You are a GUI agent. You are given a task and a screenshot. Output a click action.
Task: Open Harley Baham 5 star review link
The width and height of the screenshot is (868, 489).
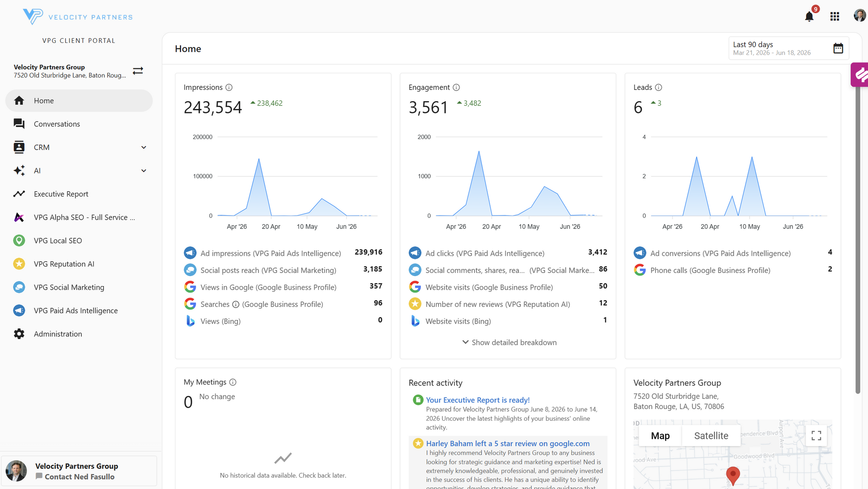click(x=508, y=443)
